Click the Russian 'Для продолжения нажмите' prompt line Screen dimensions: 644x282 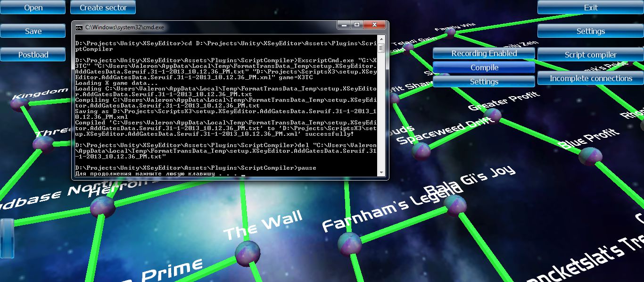point(159,174)
